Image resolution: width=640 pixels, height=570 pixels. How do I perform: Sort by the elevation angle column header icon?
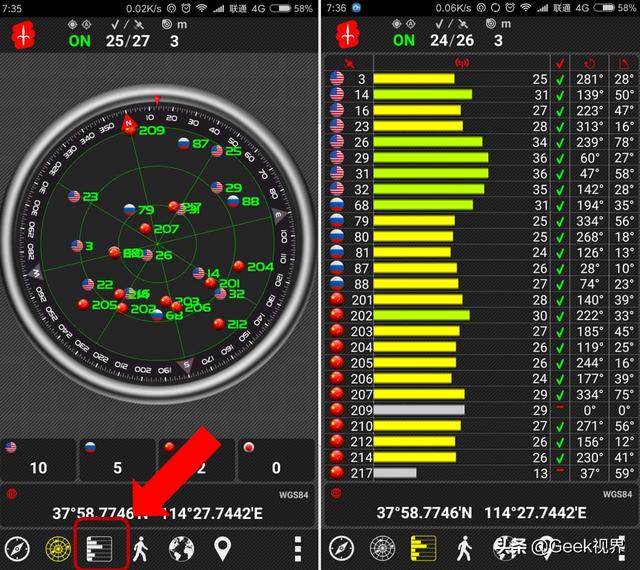coord(622,63)
